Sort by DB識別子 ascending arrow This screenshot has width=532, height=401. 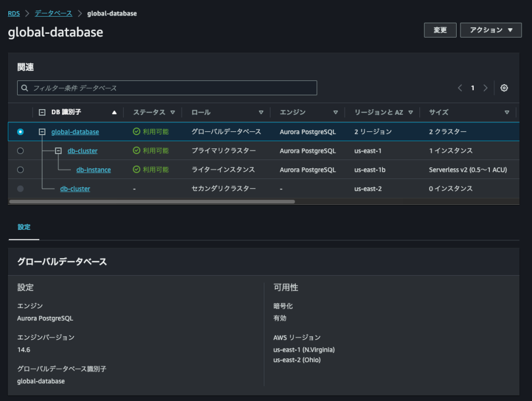pos(114,112)
